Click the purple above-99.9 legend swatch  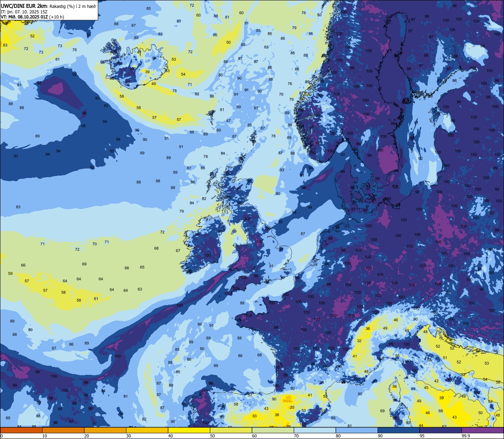click(483, 430)
